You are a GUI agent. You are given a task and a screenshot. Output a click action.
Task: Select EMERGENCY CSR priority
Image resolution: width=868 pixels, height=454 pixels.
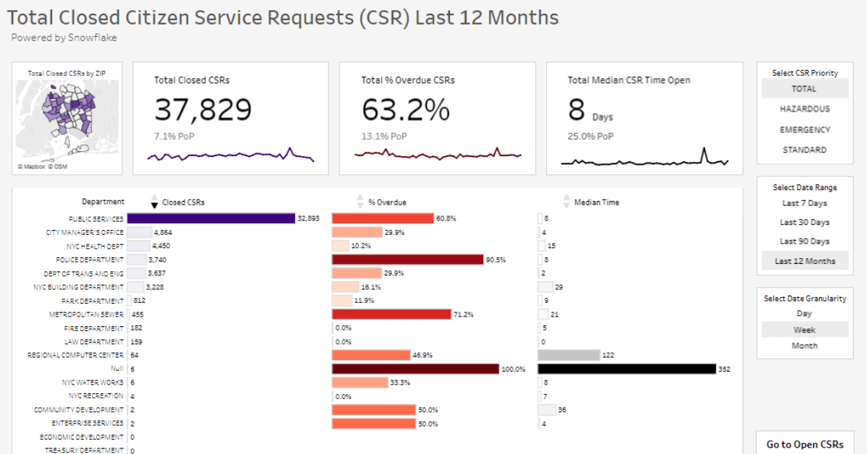coord(804,130)
